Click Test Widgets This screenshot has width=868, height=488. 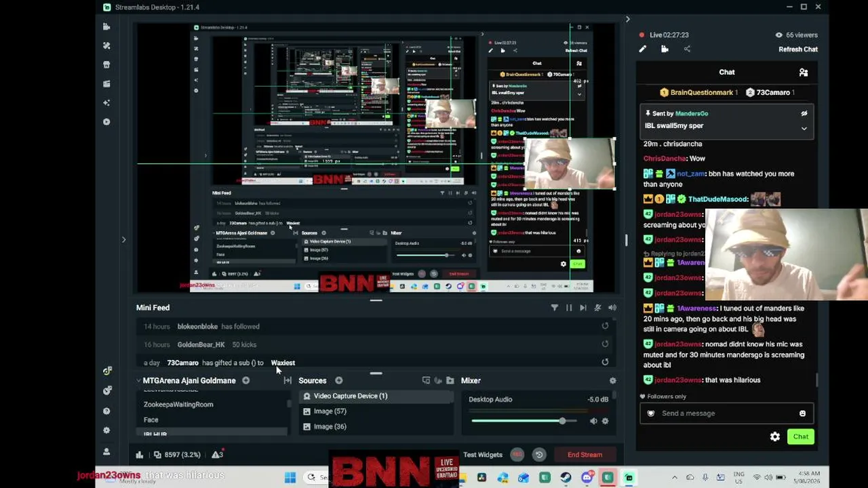(483, 455)
